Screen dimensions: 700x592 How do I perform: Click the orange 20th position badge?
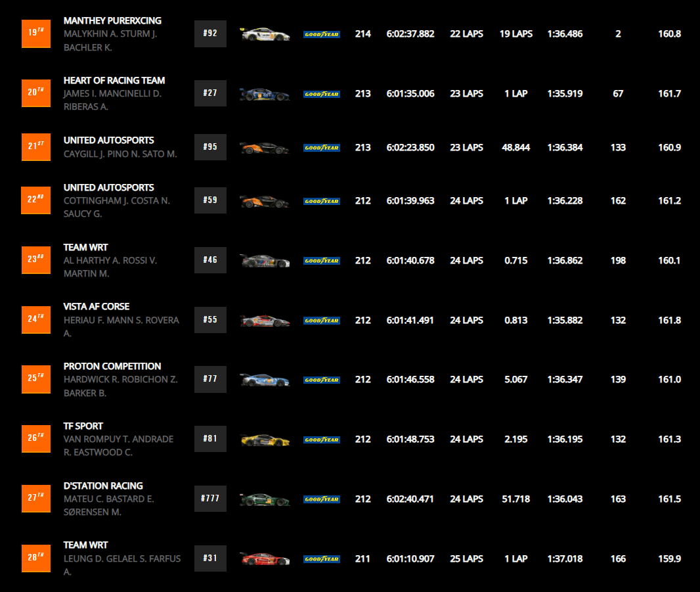(36, 93)
